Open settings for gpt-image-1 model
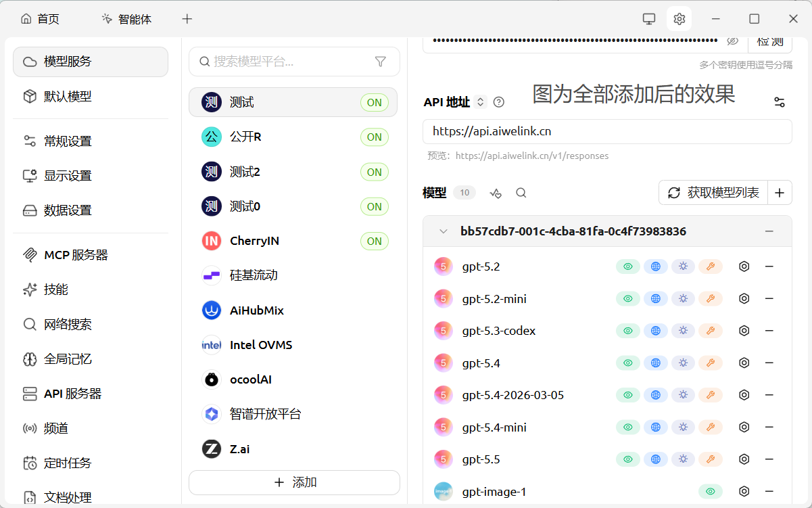Screen dimensions: 812x508 tap(744, 491)
